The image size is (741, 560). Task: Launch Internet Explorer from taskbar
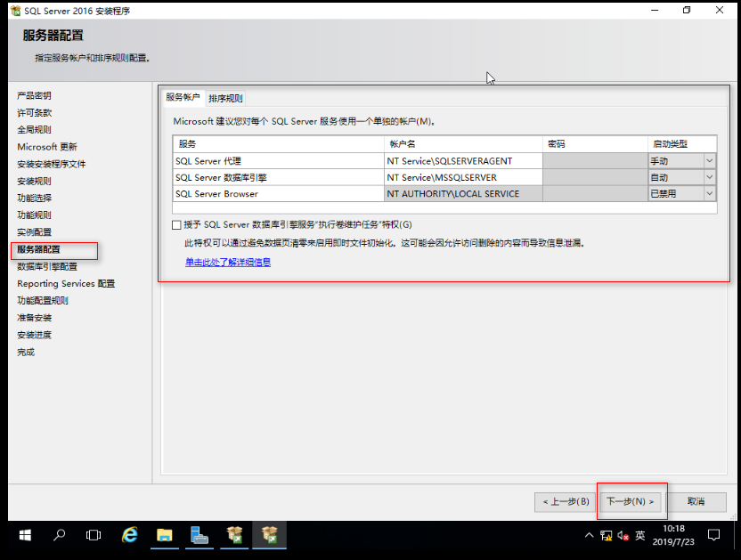click(x=129, y=535)
